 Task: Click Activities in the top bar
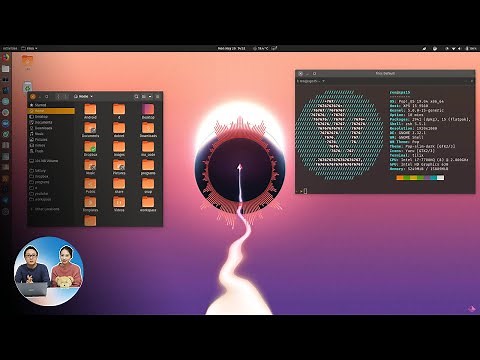10,48
